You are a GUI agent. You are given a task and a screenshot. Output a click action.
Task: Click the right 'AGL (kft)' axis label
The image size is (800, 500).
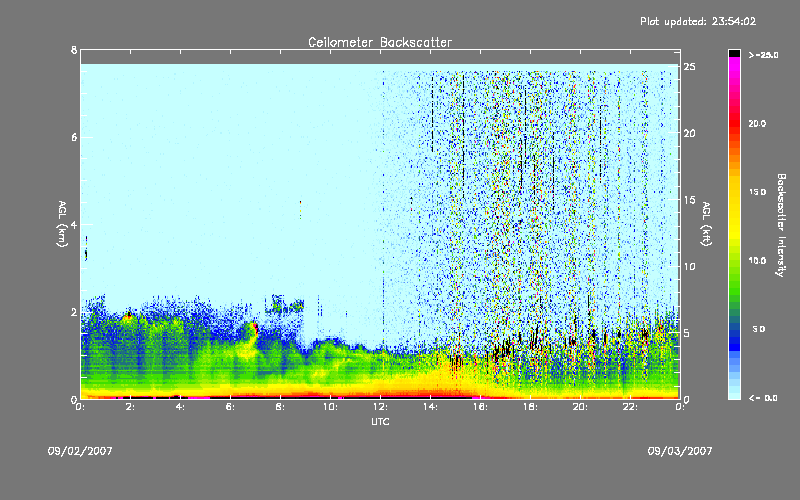point(706,224)
